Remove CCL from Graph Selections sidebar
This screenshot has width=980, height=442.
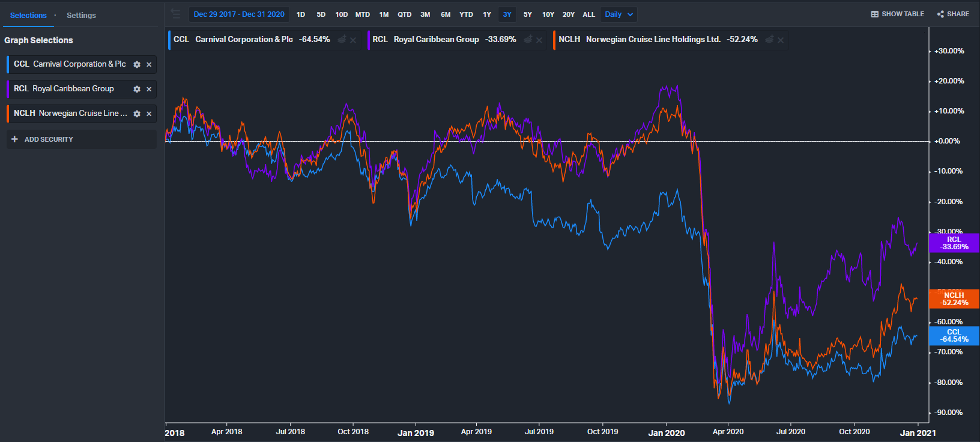click(x=149, y=64)
